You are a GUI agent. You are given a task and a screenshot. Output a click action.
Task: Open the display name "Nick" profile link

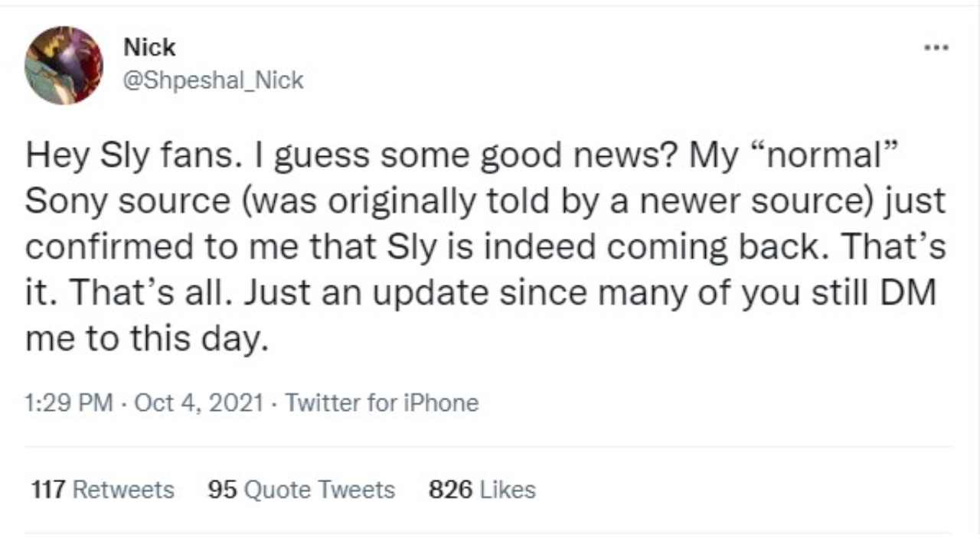point(149,47)
